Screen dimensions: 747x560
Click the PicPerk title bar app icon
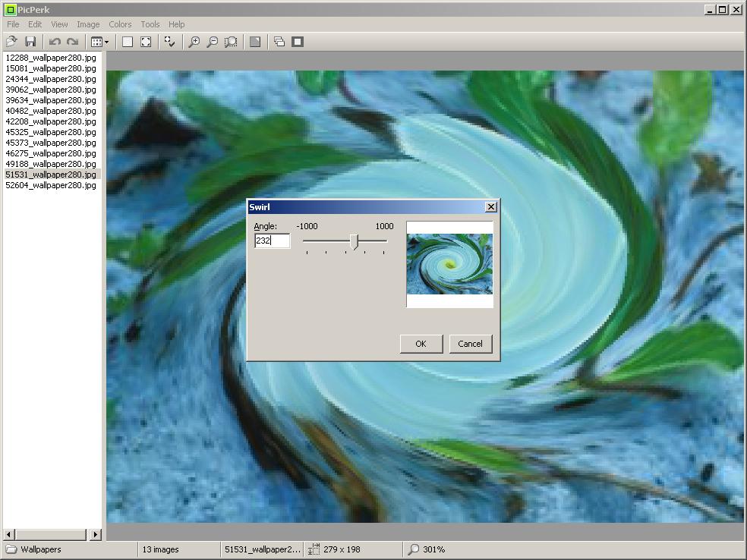pyautogui.click(x=10, y=10)
